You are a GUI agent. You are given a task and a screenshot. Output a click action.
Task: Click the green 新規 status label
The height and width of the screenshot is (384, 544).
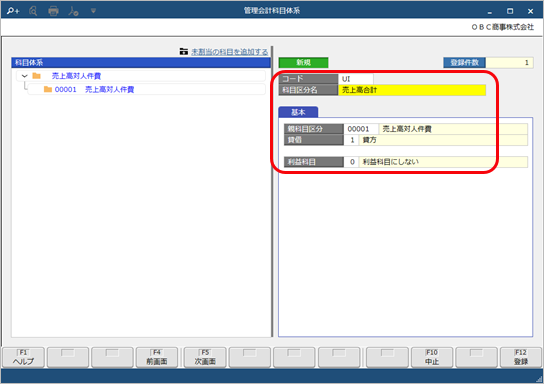pos(303,62)
